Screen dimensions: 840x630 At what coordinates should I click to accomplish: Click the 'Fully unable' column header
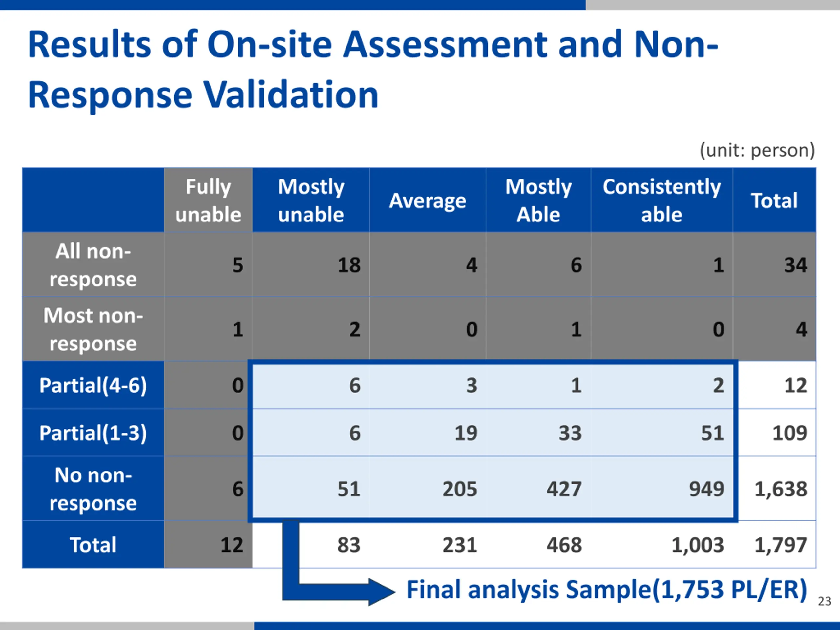pos(208,200)
